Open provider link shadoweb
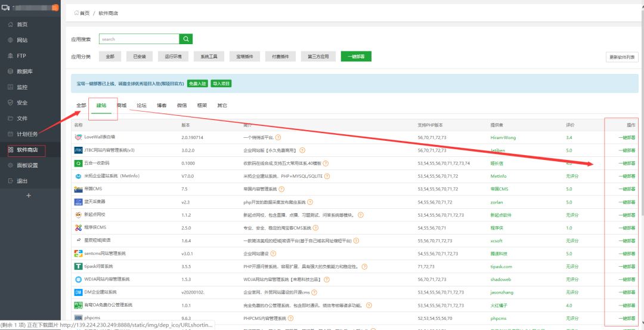The image size is (644, 330). pyautogui.click(x=500, y=279)
